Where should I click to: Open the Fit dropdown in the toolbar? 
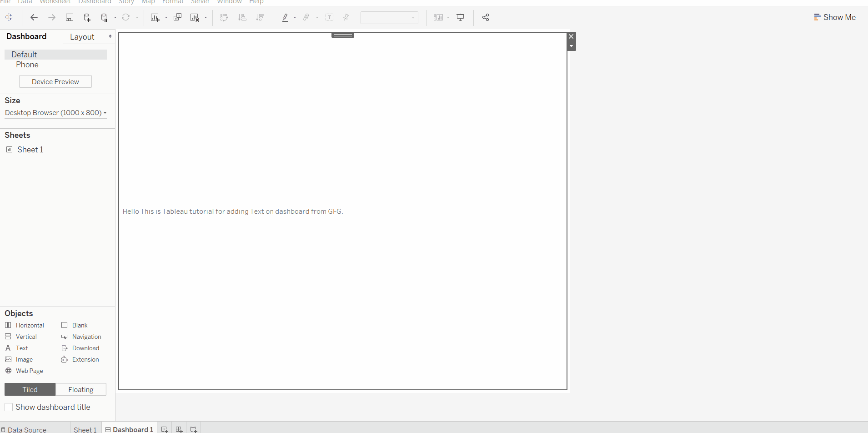point(389,18)
